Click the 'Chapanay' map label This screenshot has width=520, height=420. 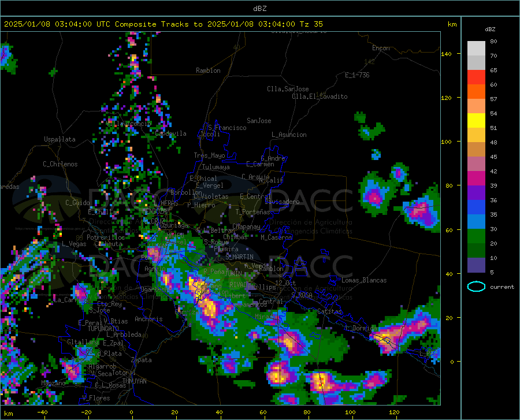point(246,226)
